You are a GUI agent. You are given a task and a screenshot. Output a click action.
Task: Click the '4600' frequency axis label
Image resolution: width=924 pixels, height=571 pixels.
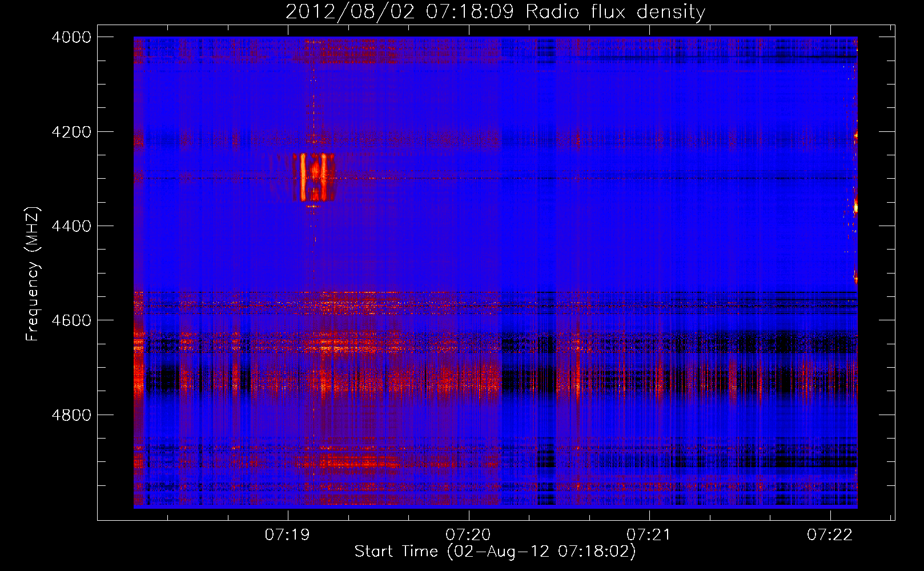pos(71,320)
